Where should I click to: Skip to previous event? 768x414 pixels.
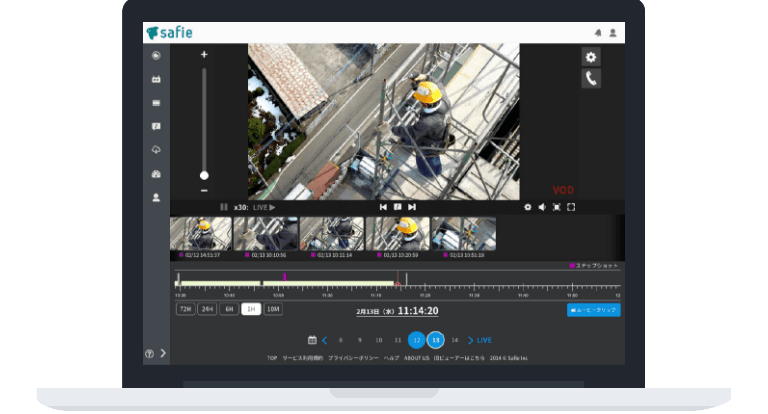[x=383, y=207]
